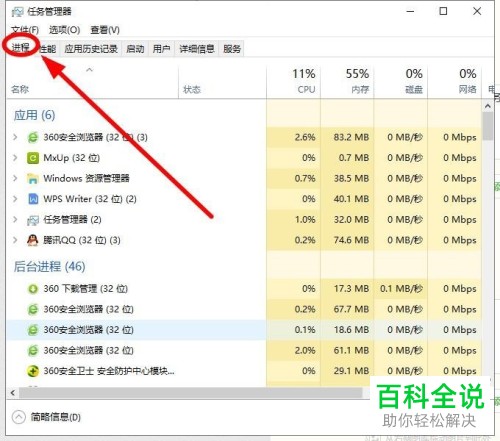
Task: Switch to the 服务 tab
Action: [232, 49]
